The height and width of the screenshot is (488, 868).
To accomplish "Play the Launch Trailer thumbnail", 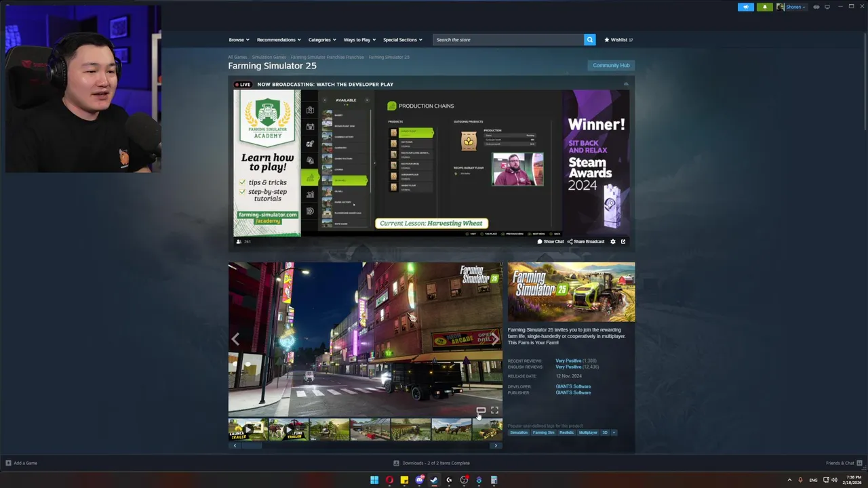I will point(248,430).
